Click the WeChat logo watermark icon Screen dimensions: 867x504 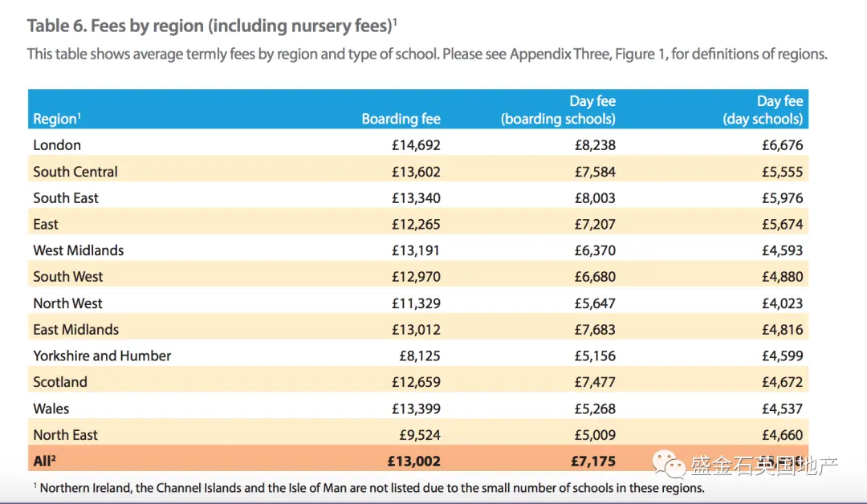tap(669, 464)
